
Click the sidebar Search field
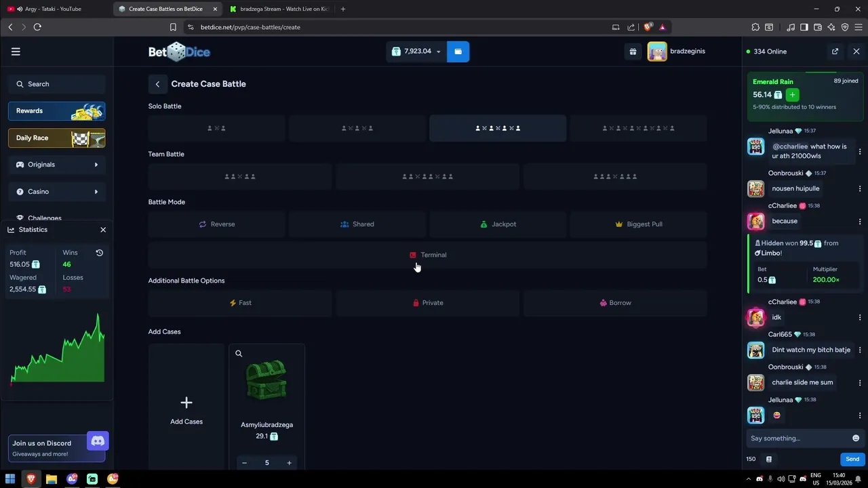(57, 84)
